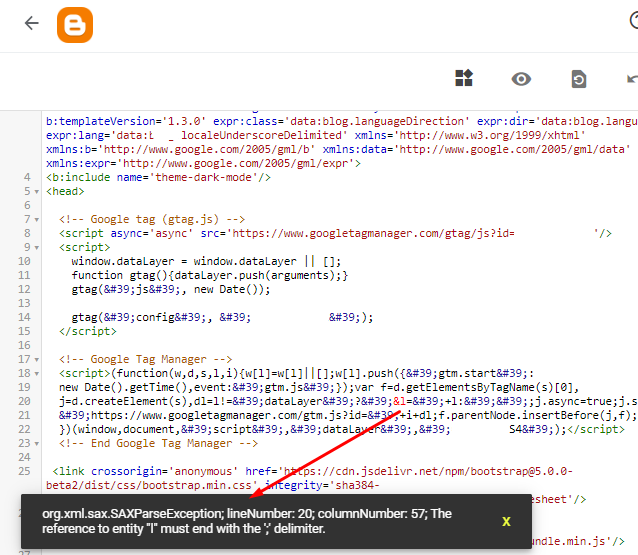Image resolution: width=638 pixels, height=555 pixels.
Task: Click the new Date().getTime() line 19
Action: point(319,387)
